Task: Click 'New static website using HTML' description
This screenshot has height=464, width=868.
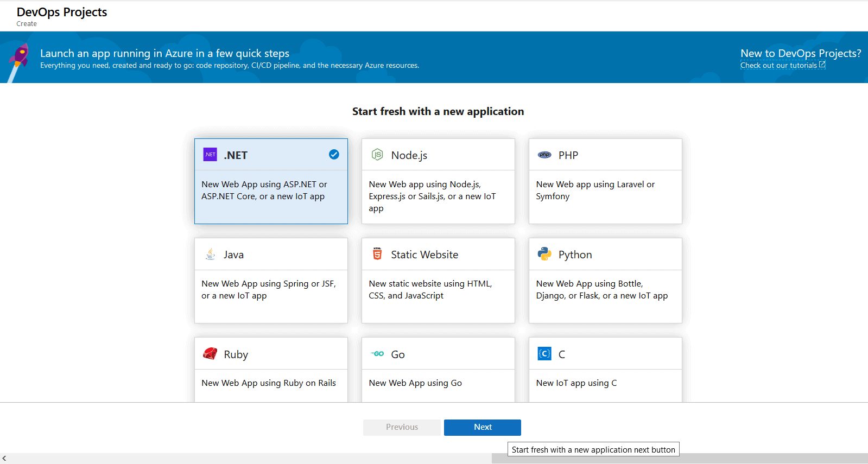Action: pyautogui.click(x=430, y=290)
